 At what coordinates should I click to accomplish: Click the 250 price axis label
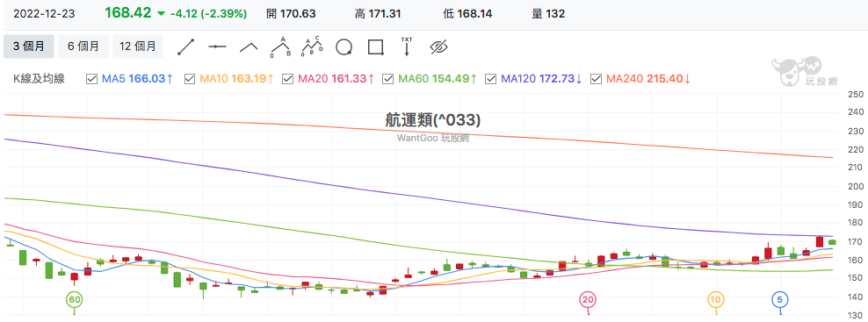tap(856, 95)
